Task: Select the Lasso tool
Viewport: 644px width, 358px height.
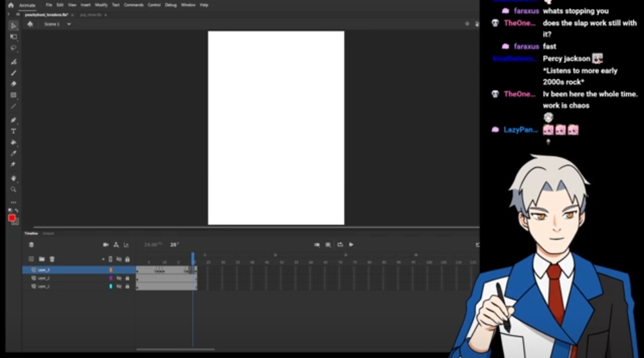Action: coord(13,48)
